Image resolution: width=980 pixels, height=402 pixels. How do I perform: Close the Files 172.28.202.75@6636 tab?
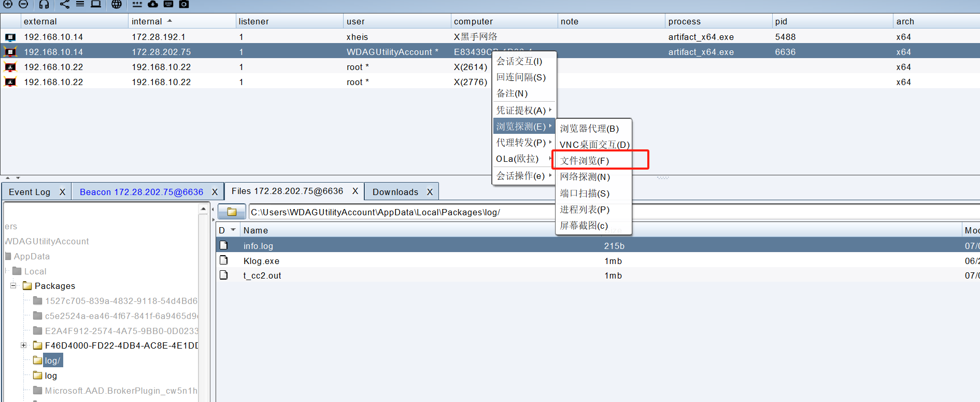[355, 191]
